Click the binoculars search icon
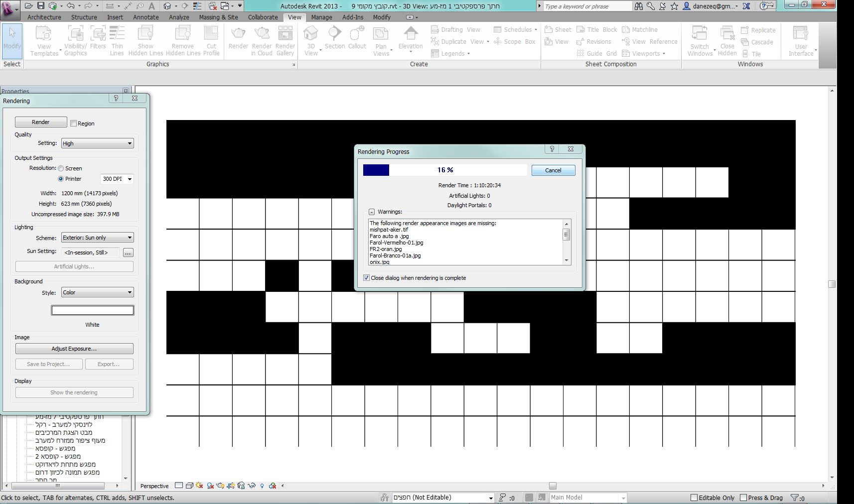The height and width of the screenshot is (504, 854). [x=639, y=6]
